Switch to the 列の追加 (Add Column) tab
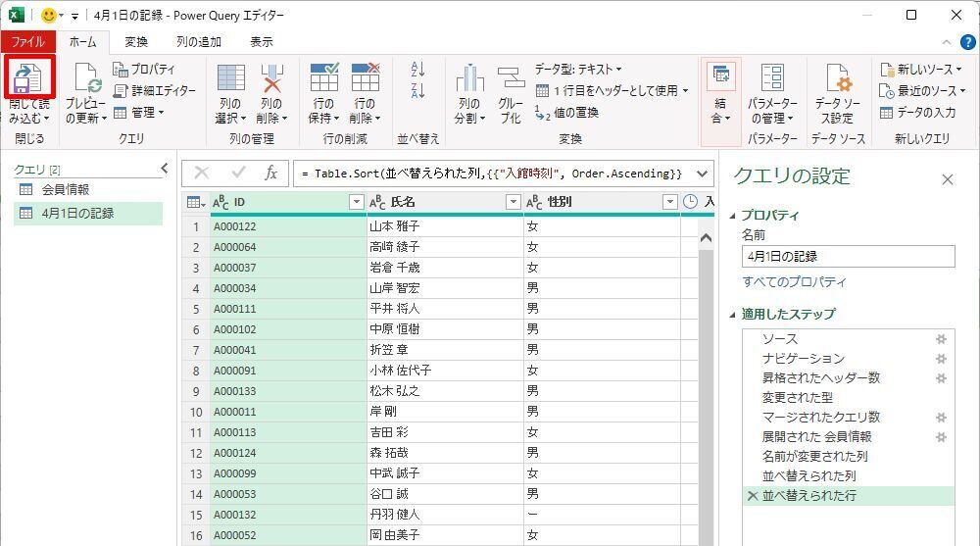Screen dimensions: 980x546 click(199, 42)
